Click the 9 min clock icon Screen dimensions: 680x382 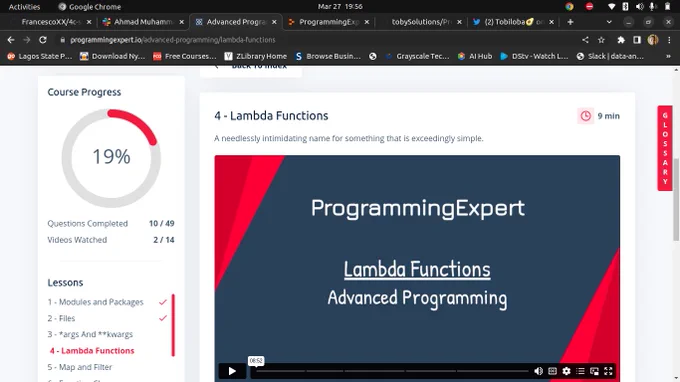pyautogui.click(x=585, y=116)
